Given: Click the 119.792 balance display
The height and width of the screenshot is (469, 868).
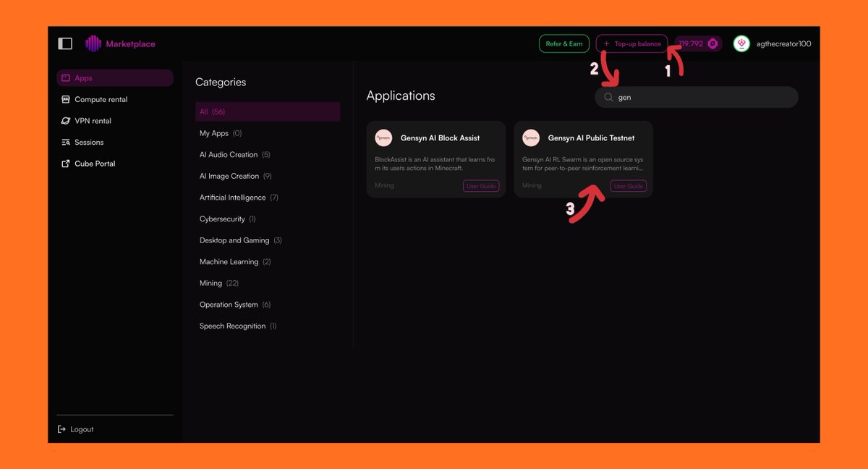Looking at the screenshot, I should (699, 43).
